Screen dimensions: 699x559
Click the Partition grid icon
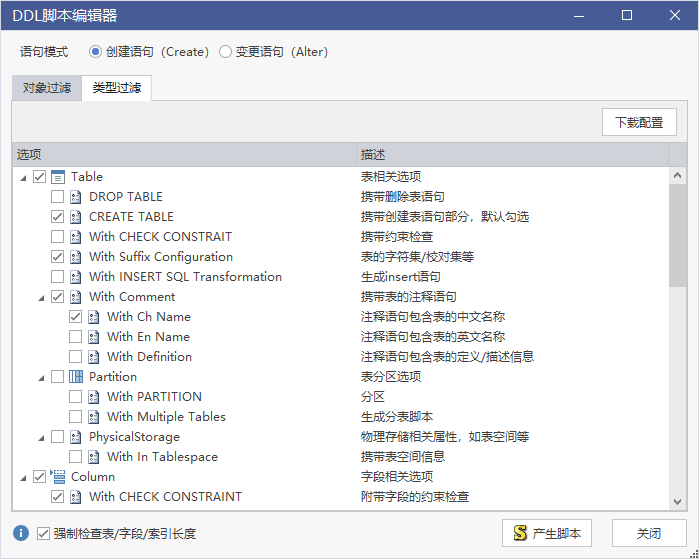tap(76, 377)
